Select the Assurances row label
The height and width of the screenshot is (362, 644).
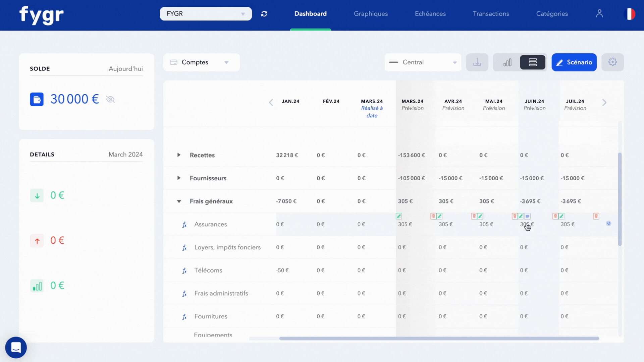210,224
